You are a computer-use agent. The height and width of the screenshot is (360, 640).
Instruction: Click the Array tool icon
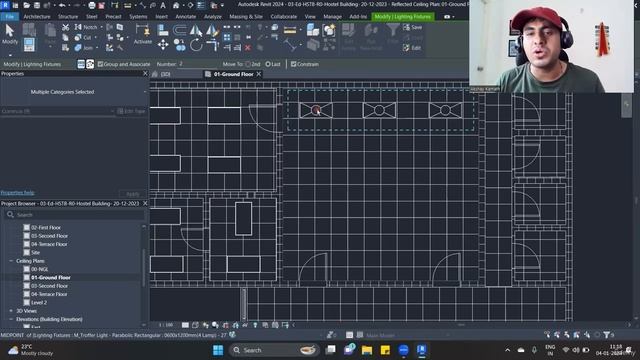pyautogui.click(x=227, y=38)
